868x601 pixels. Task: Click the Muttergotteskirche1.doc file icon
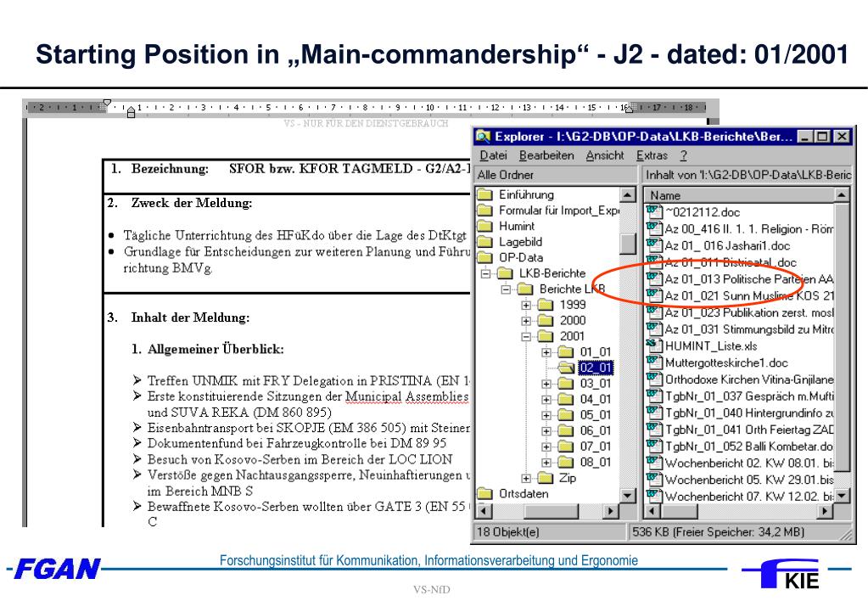point(654,362)
